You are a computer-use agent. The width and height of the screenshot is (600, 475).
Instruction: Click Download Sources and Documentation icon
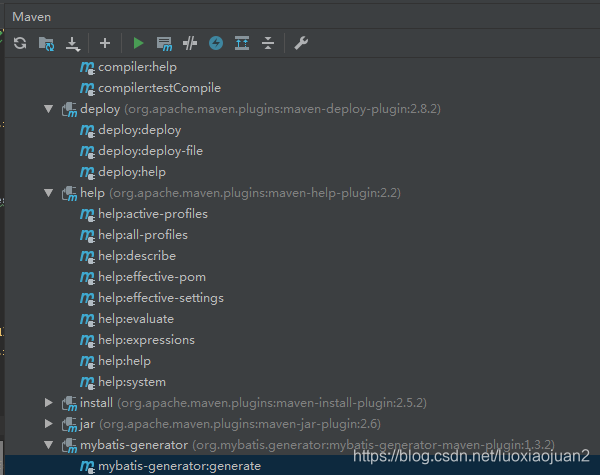tap(73, 43)
